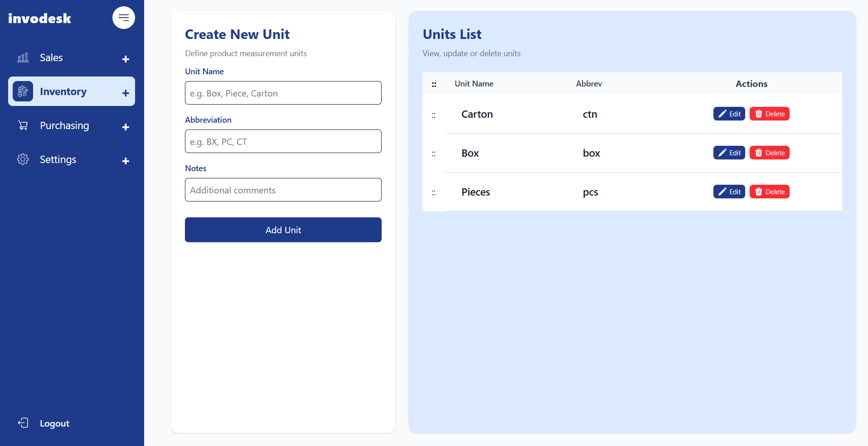Select the Sales chart icon in the sidebar
This screenshot has width=868, height=446.
click(22, 58)
